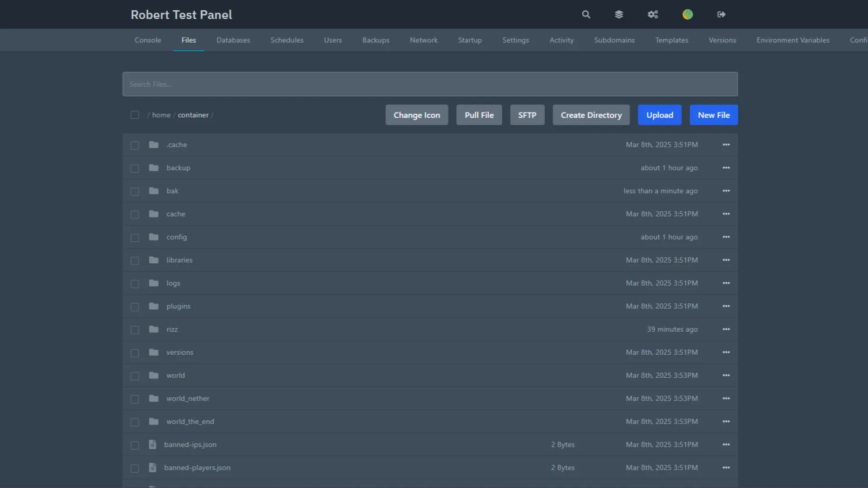Image resolution: width=868 pixels, height=488 pixels.
Task: Select the checkbox next to logs folder
Action: point(135,284)
